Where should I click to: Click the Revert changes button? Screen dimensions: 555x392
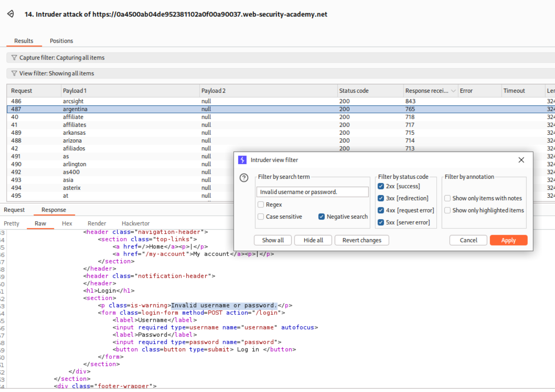(x=362, y=240)
